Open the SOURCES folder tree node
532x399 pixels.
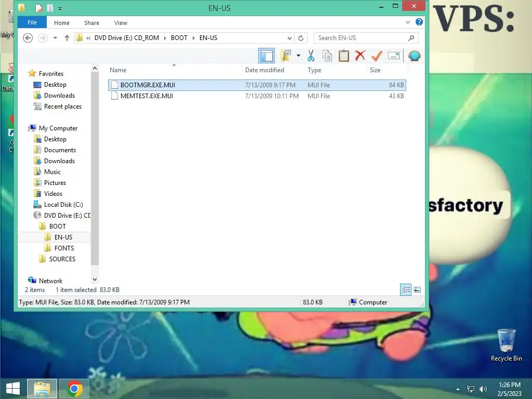[62, 259]
